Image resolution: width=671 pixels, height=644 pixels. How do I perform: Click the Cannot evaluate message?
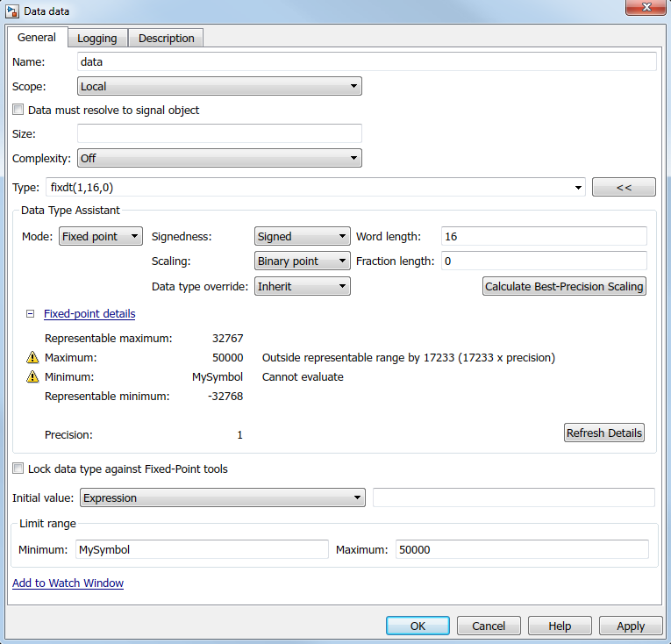coord(303,376)
